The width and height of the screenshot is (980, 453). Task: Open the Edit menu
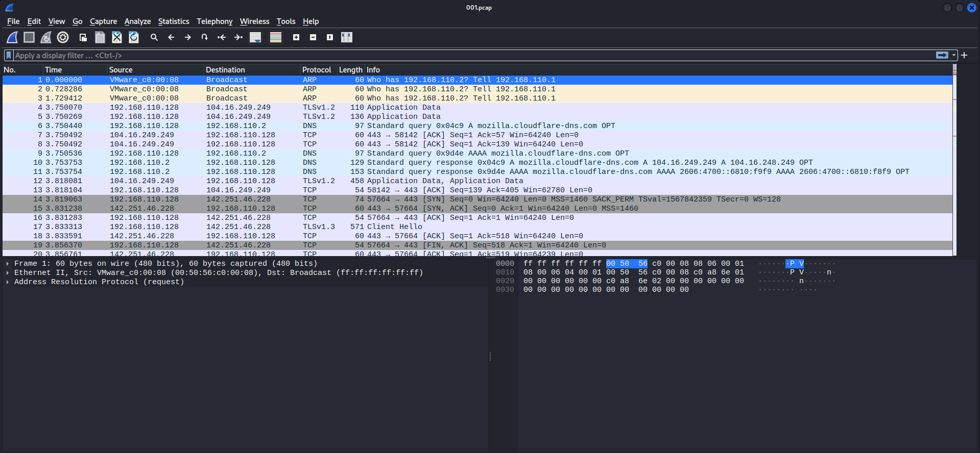click(x=34, y=21)
